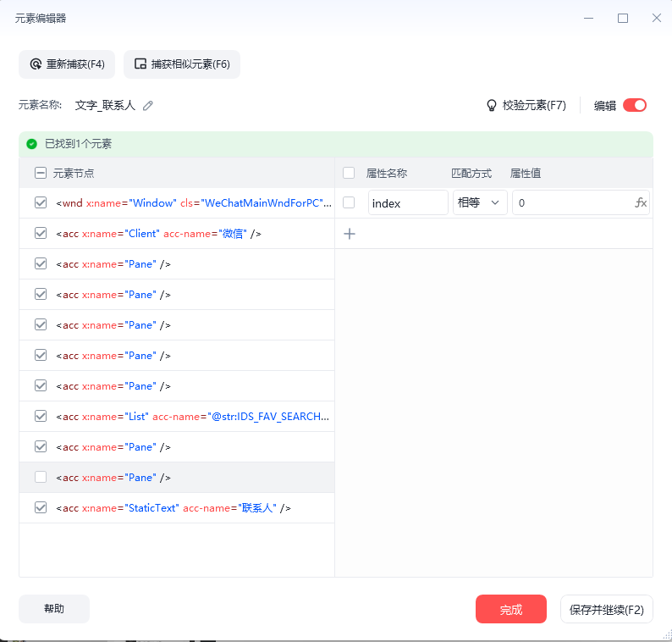The image size is (672, 642).
Task: Click the pencil icon to rename element
Action: 148,106
